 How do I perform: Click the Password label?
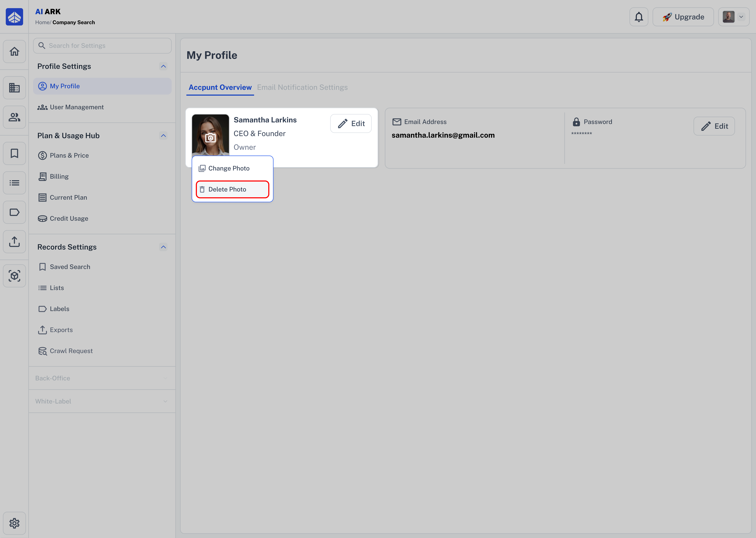point(598,122)
